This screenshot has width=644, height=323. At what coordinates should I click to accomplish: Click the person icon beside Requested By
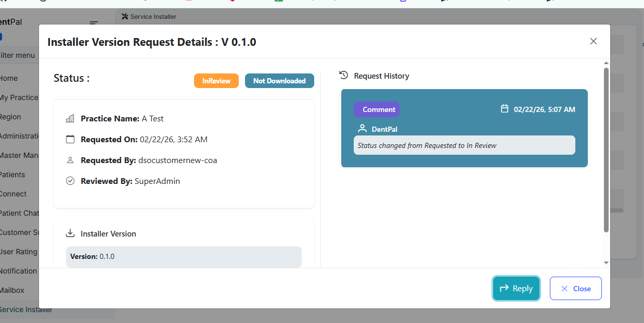pos(70,160)
